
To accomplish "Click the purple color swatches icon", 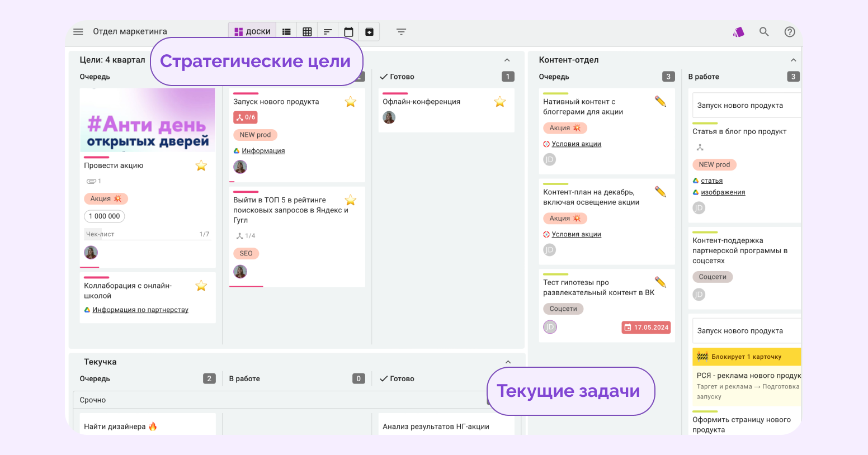I will pyautogui.click(x=739, y=32).
